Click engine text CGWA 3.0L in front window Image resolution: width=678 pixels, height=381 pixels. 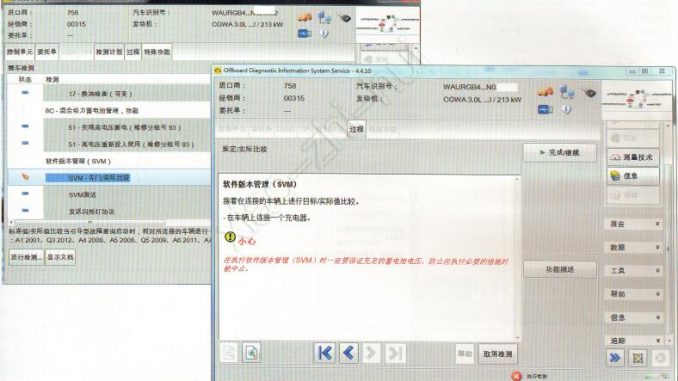tap(482, 99)
